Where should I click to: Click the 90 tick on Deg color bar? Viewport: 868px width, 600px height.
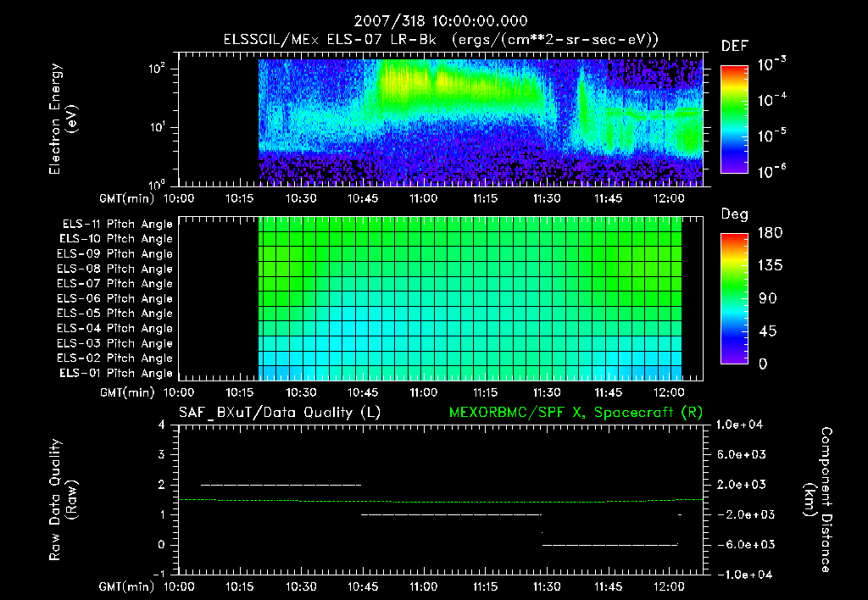pos(768,299)
